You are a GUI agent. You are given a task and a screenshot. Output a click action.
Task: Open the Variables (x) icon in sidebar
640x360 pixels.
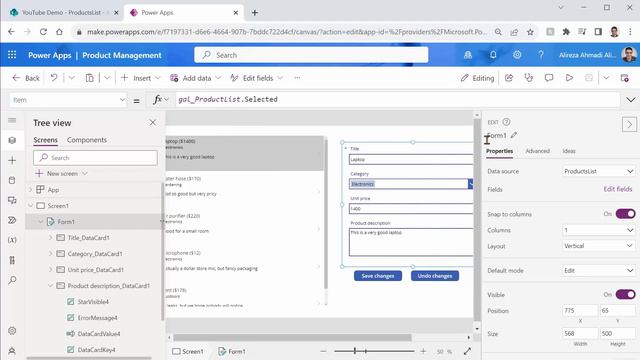[x=12, y=240]
